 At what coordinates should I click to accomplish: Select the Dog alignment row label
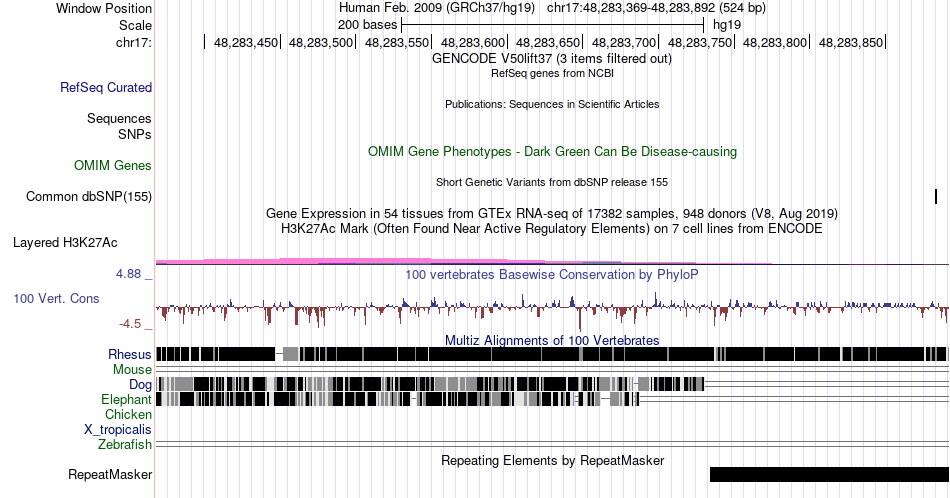[x=141, y=384]
